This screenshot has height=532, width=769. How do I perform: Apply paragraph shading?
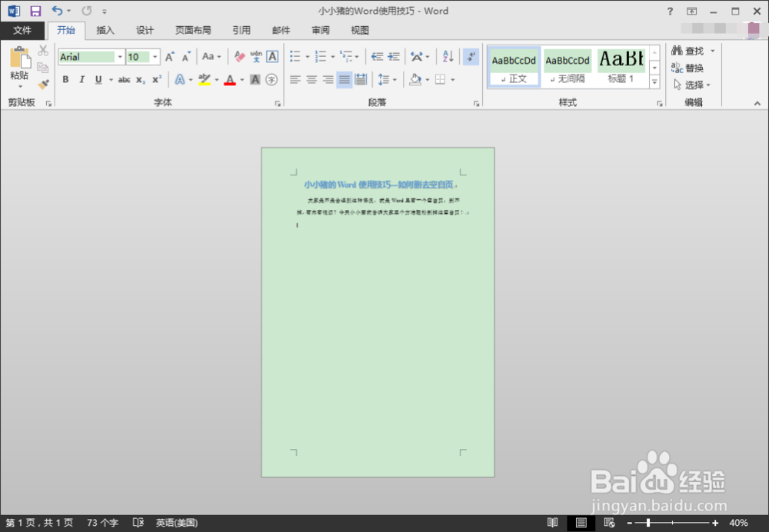[415, 79]
